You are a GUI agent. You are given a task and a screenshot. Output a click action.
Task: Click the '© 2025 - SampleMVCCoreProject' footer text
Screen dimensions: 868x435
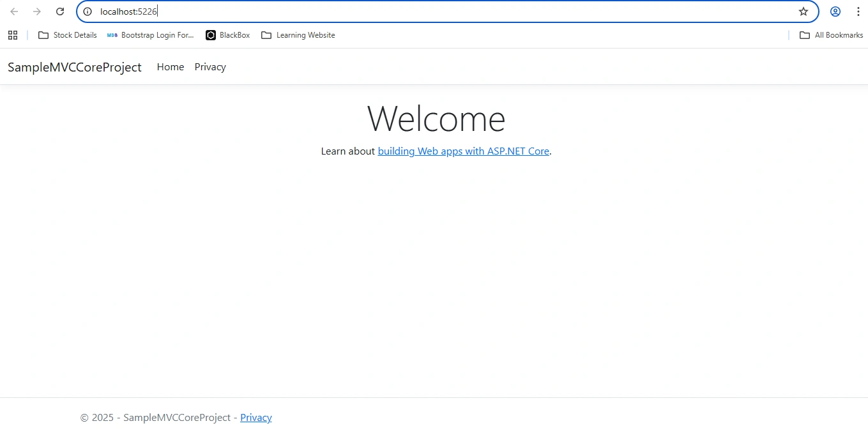point(155,418)
